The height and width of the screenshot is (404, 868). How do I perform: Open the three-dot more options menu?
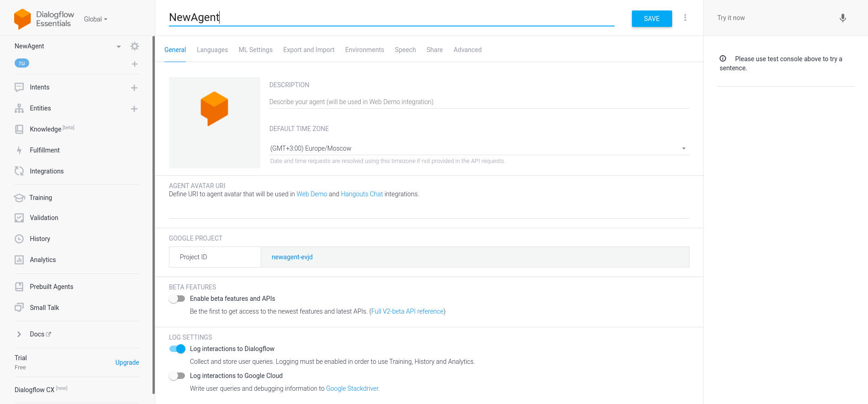[x=685, y=18]
